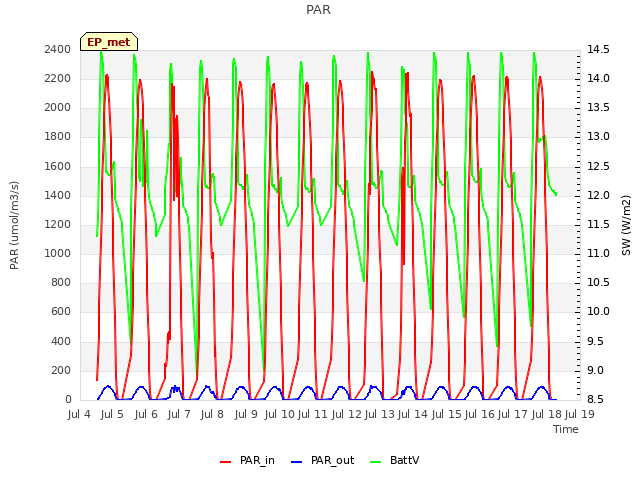Click the 14.5 right axis tick label
Screen dimensions: 640x480
[x=598, y=49]
